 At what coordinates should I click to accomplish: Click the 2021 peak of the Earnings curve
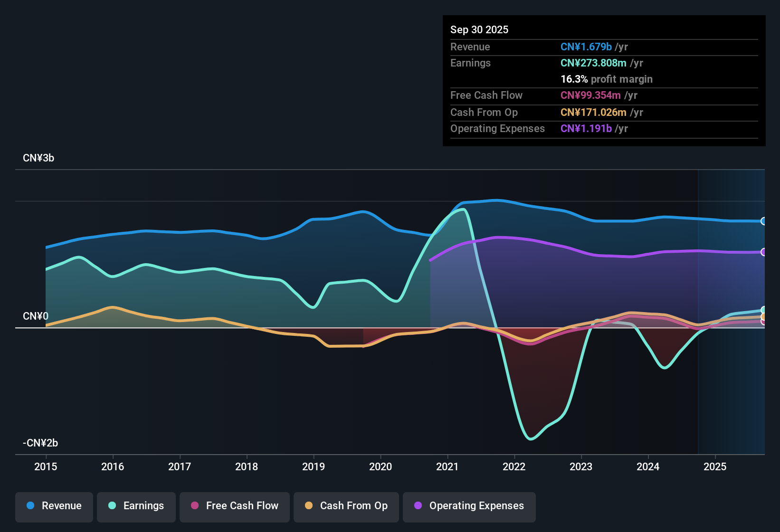[463, 209]
